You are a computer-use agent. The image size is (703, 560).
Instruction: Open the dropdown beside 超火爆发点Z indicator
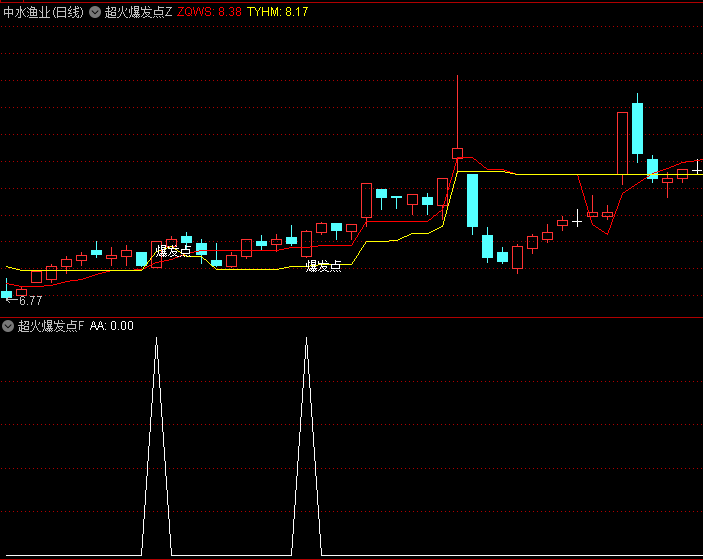coord(95,12)
